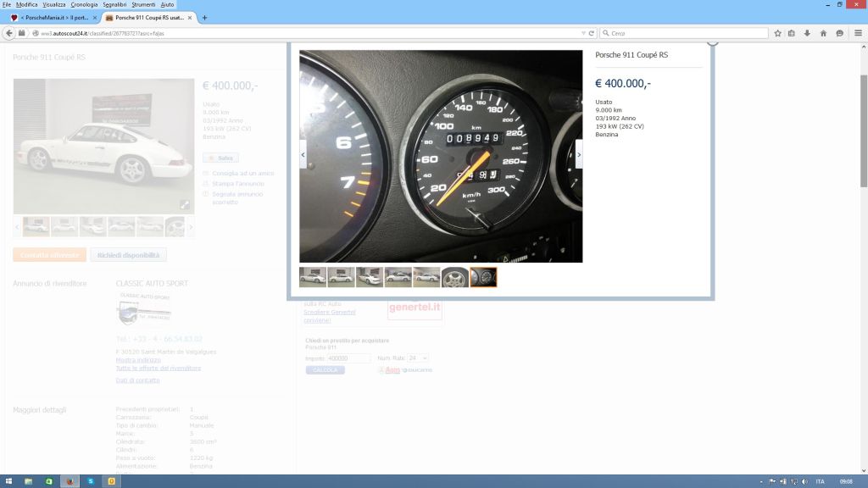This screenshot has width=868, height=488.
Task: Bookmark this page with star icon
Action: click(x=777, y=33)
